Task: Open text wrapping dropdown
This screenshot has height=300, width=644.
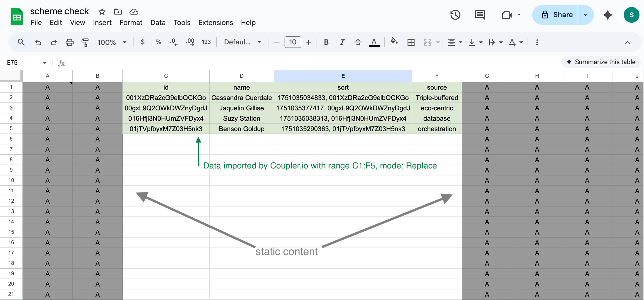Action: tap(495, 42)
